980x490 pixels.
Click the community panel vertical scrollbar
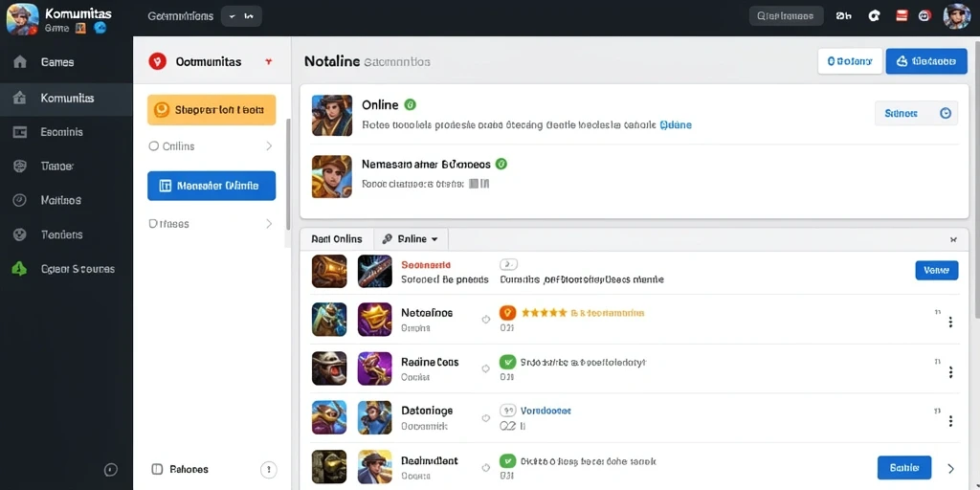[x=288, y=174]
